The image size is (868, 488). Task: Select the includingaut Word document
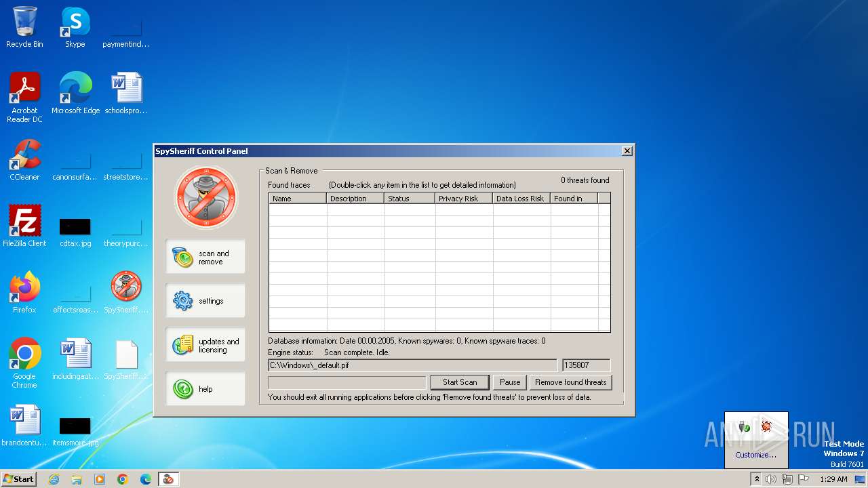(x=75, y=359)
